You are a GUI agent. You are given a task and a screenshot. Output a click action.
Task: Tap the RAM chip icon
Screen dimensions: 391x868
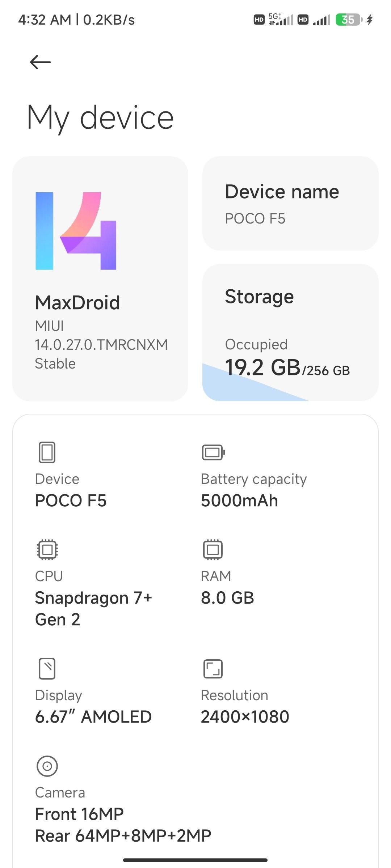coord(213,550)
